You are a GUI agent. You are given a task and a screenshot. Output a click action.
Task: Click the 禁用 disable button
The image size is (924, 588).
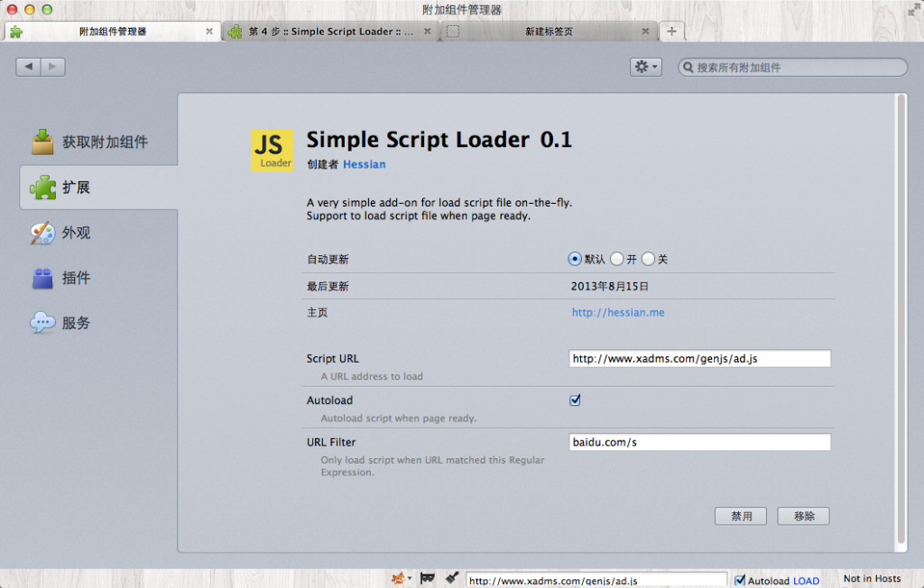pos(741,516)
